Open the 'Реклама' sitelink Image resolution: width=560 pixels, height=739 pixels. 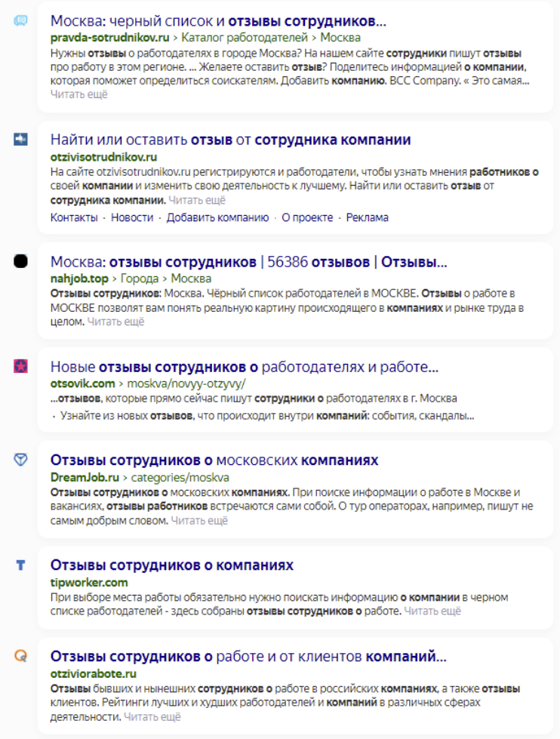click(x=368, y=217)
